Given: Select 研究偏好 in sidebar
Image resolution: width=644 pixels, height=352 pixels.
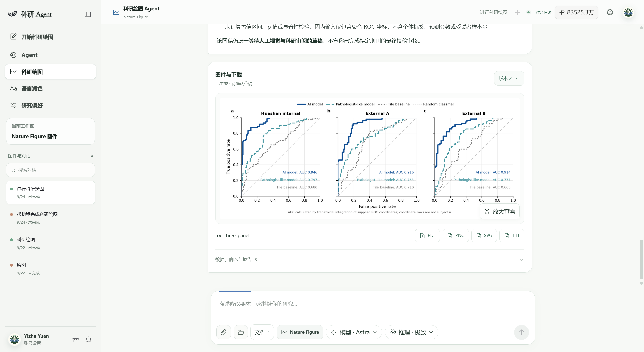Looking at the screenshot, I should (x=50, y=105).
